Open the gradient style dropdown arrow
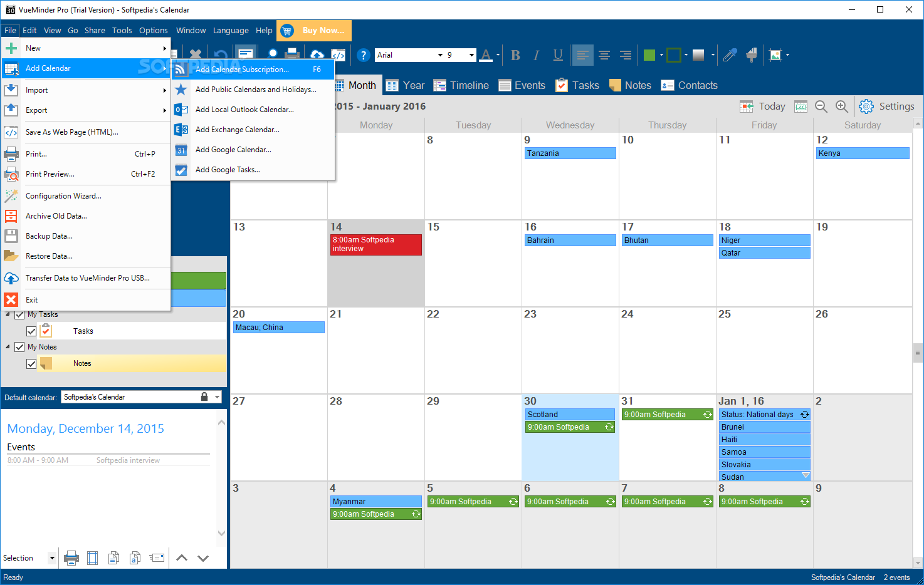The image size is (924, 585). point(713,55)
